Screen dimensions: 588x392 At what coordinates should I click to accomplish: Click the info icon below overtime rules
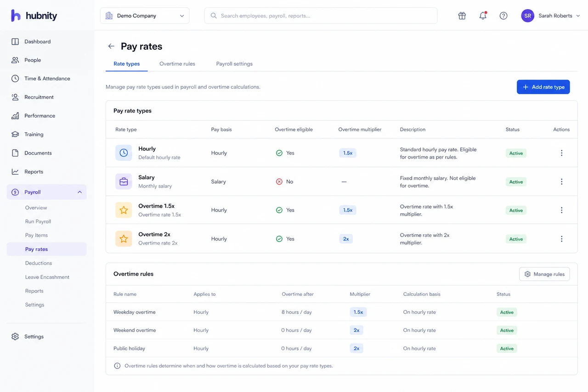point(117,366)
